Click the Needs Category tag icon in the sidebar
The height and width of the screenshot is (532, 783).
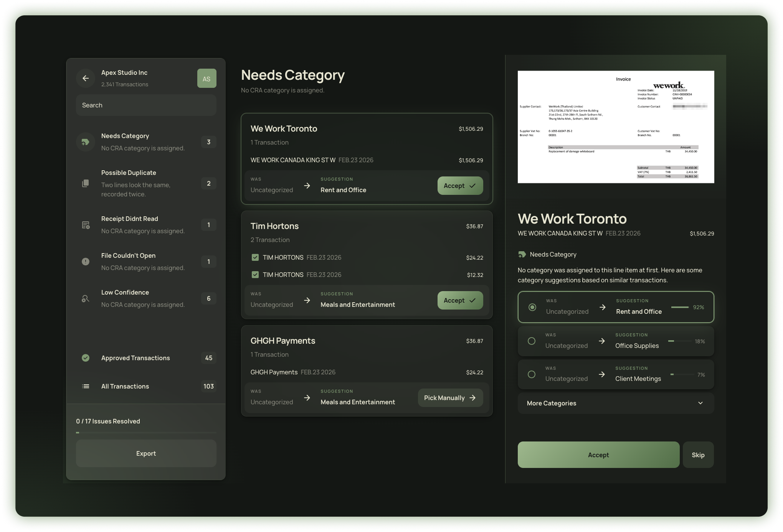(86, 142)
